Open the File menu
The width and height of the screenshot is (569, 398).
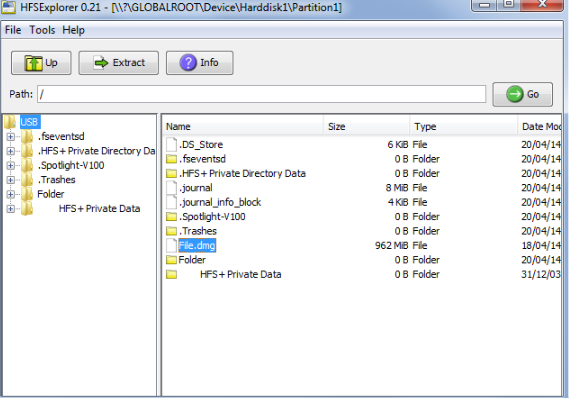coord(13,30)
